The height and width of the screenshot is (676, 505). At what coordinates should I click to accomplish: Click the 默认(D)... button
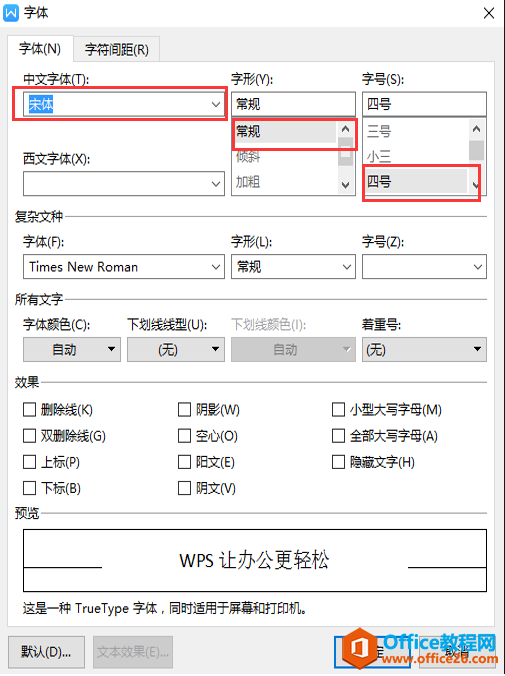(x=46, y=652)
